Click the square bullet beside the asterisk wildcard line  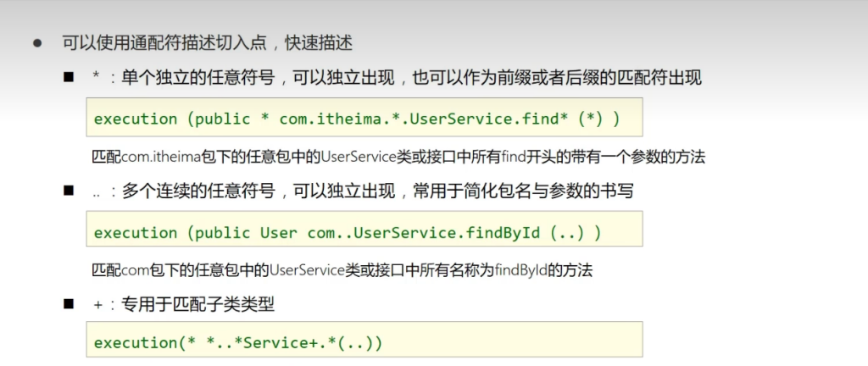coord(69,77)
